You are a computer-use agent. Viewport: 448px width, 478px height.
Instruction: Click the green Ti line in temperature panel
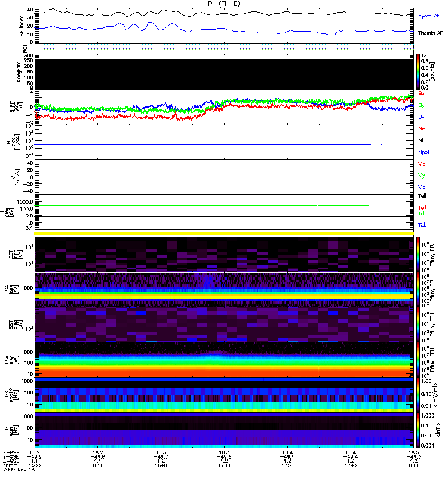coord(224,206)
